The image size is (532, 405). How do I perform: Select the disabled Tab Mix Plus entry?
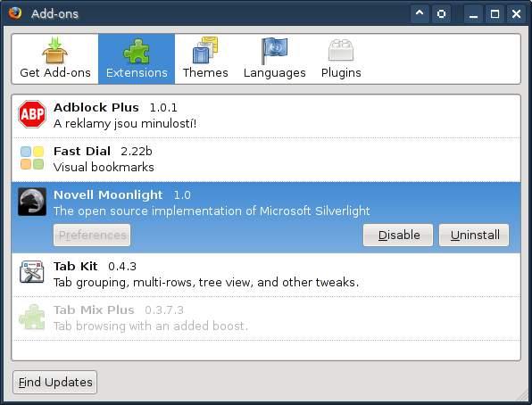[x=266, y=318]
